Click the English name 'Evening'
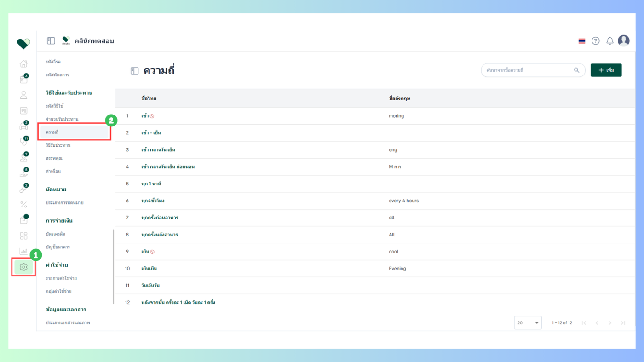Image resolution: width=644 pixels, height=362 pixels. (x=397, y=269)
